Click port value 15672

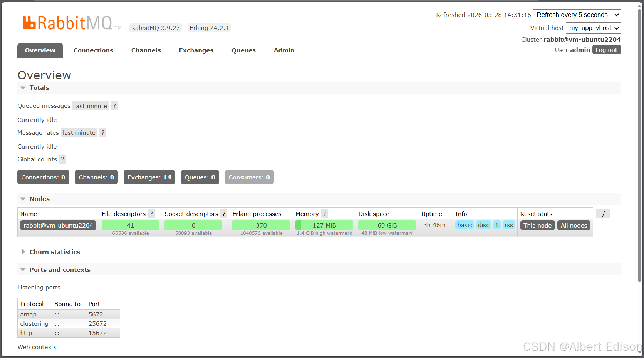click(x=97, y=333)
